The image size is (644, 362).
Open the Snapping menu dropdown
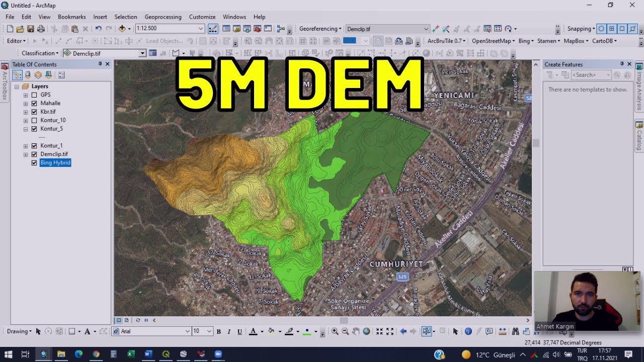coord(581,29)
